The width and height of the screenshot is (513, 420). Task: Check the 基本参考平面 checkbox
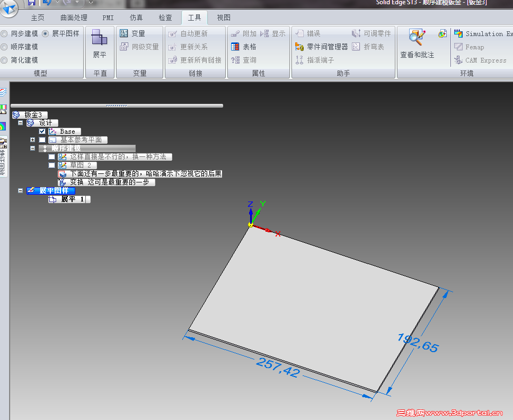[42, 140]
